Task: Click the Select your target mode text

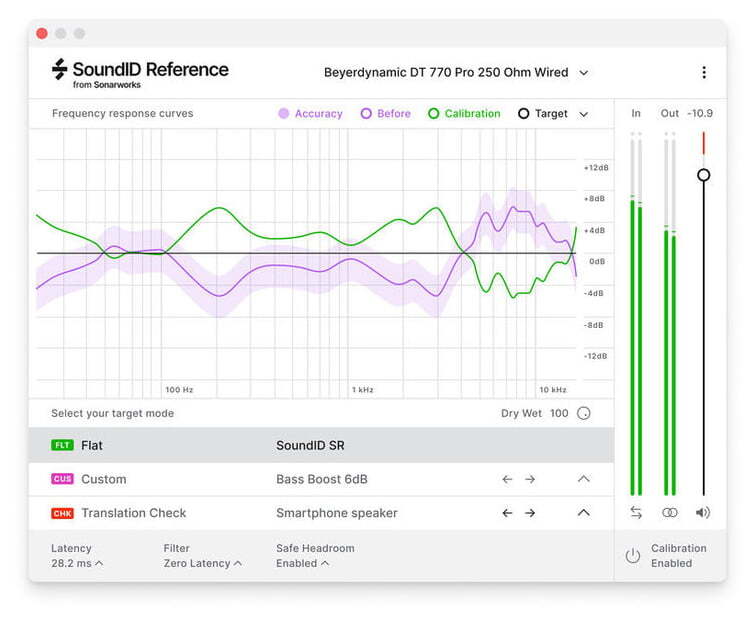Action: 113,413
